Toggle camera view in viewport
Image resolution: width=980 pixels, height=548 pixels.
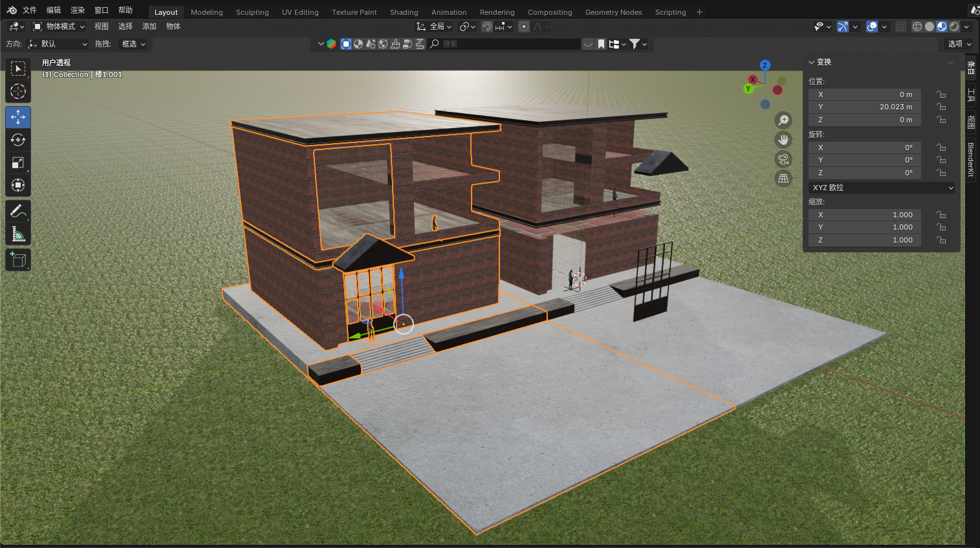[783, 159]
